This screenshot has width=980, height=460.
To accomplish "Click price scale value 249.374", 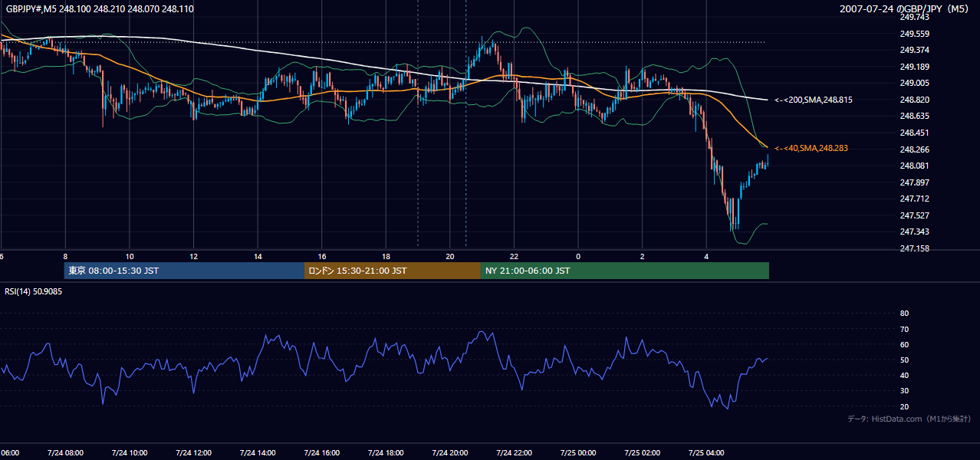I will click(x=914, y=50).
